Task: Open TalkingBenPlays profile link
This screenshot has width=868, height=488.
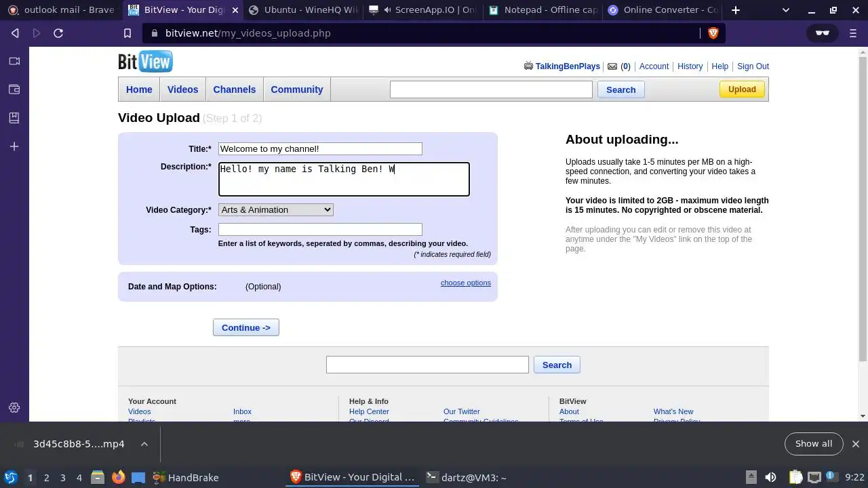Action: point(568,66)
